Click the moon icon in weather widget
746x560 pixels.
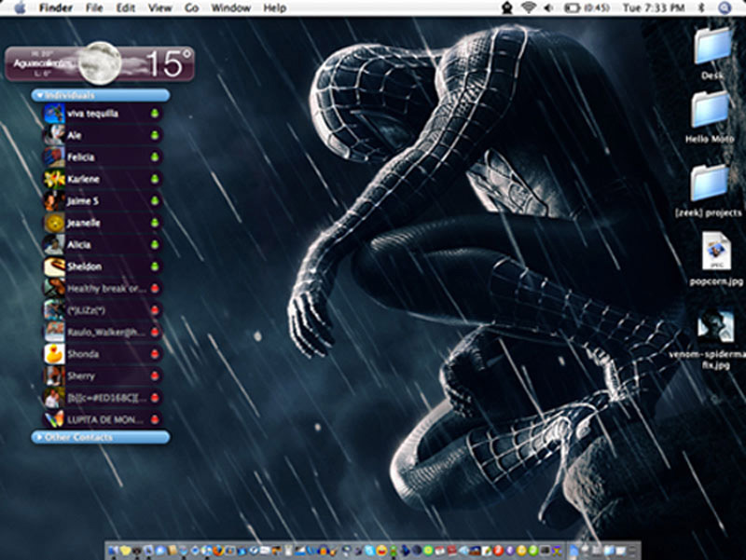[x=100, y=63]
